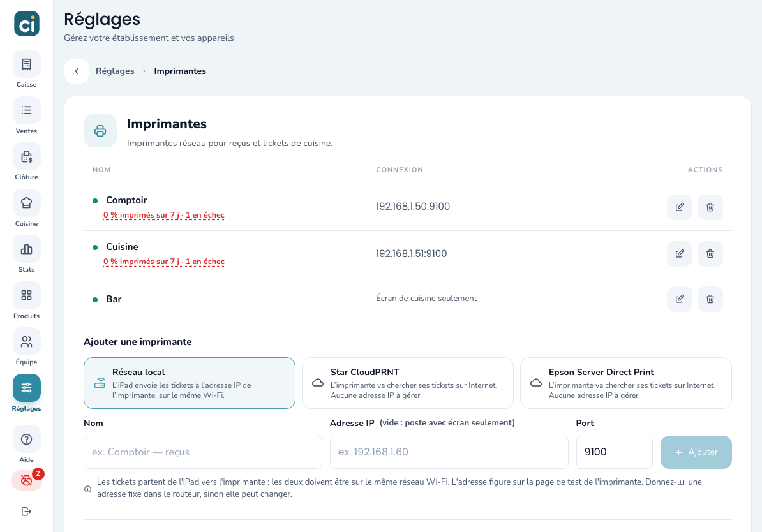Click the logout icon at sidebar bottom
The image size is (762, 532).
coord(26,511)
